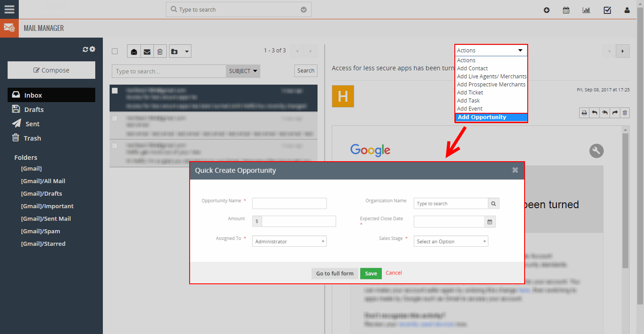Image resolution: width=644 pixels, height=334 pixels.
Task: Check the select-all emails checkbox
Action: point(114,51)
